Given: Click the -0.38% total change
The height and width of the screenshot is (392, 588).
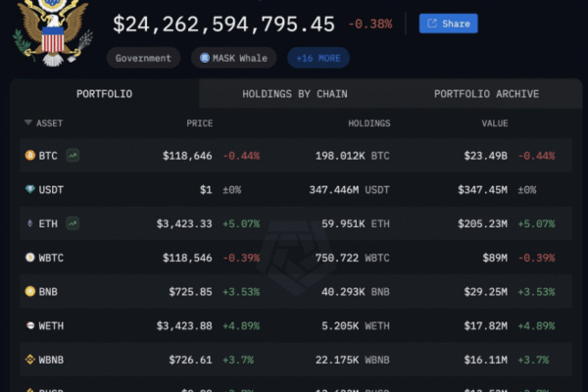Looking at the screenshot, I should coord(370,24).
